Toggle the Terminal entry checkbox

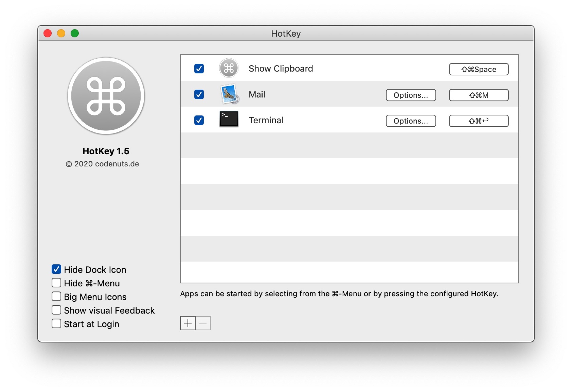click(199, 120)
